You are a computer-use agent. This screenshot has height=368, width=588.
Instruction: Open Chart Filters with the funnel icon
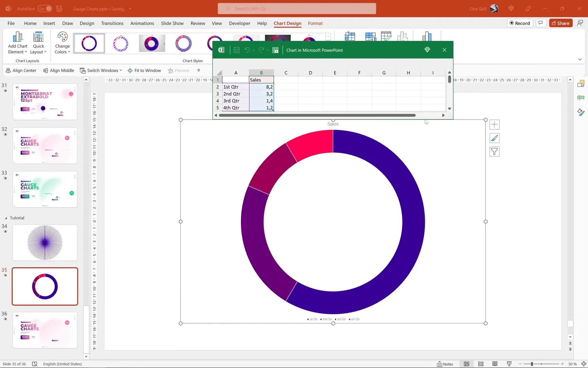point(494,151)
